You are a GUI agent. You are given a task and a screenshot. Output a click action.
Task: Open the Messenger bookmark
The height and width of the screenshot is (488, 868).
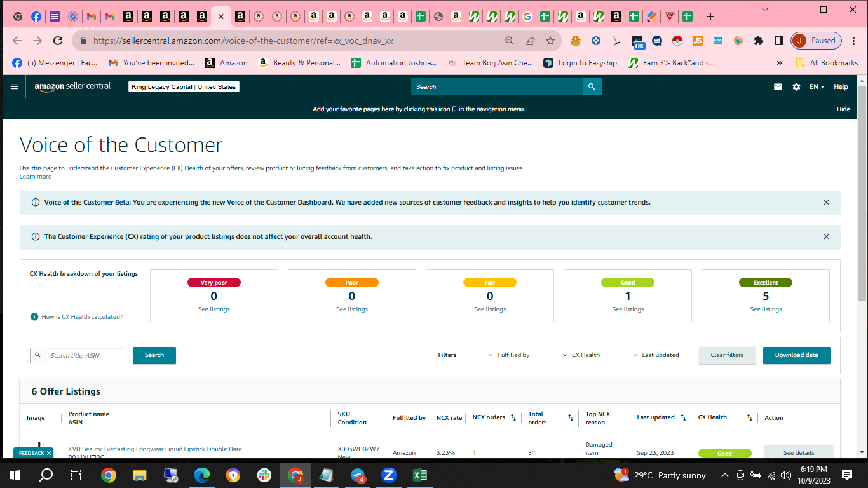[55, 63]
